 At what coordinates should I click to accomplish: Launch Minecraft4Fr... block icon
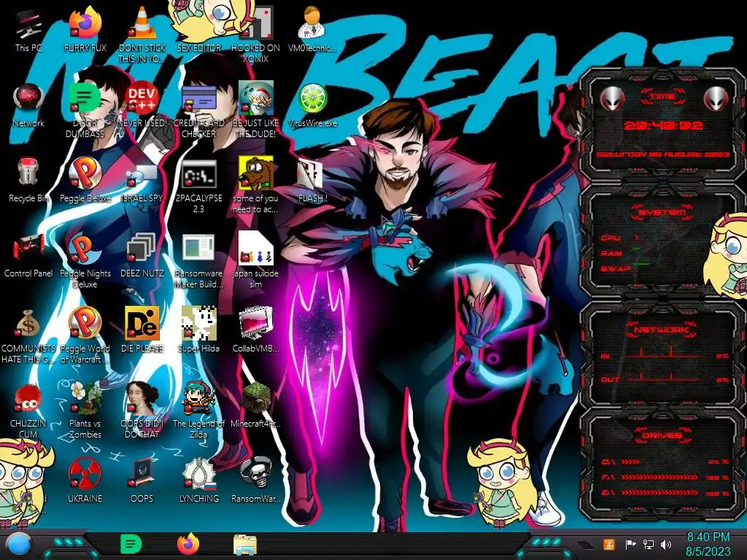point(256,405)
